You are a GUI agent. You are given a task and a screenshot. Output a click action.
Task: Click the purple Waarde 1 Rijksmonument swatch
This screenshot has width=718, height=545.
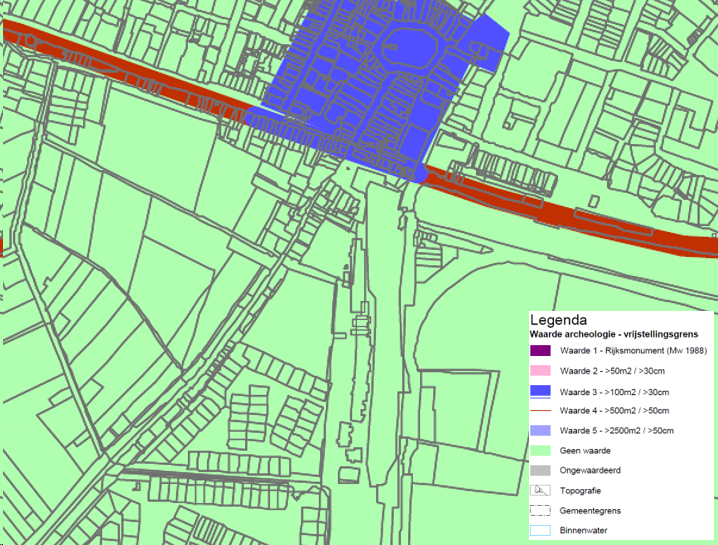pos(540,351)
